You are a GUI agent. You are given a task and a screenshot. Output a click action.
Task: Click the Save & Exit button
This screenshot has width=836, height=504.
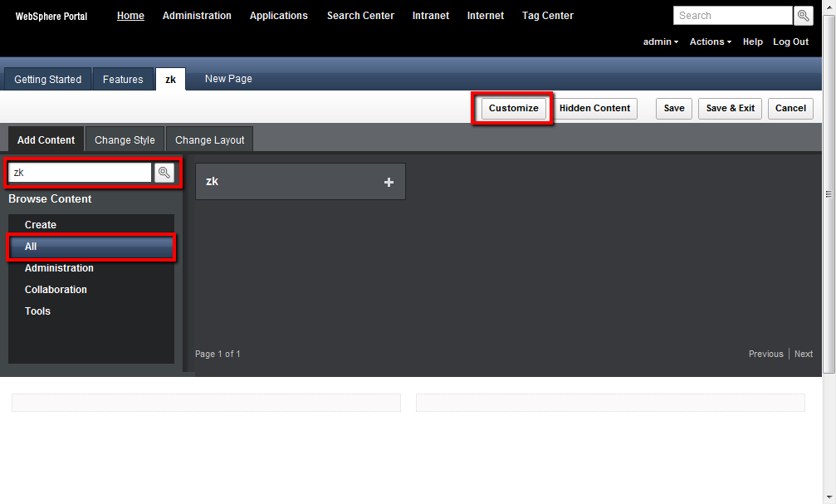click(731, 108)
